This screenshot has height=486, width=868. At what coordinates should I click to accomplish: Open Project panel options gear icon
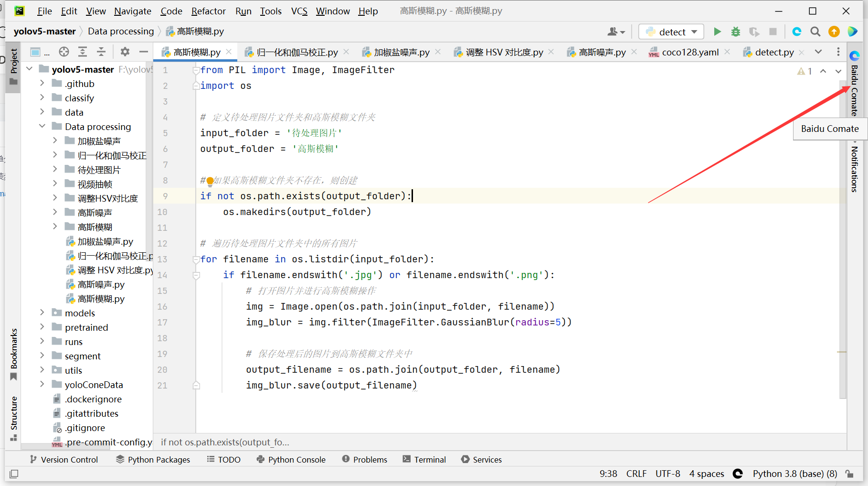point(125,52)
